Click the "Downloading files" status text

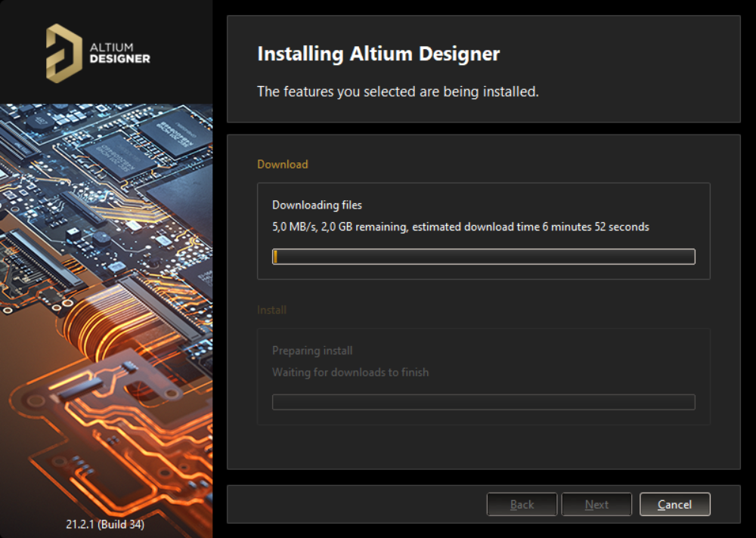[x=317, y=205]
